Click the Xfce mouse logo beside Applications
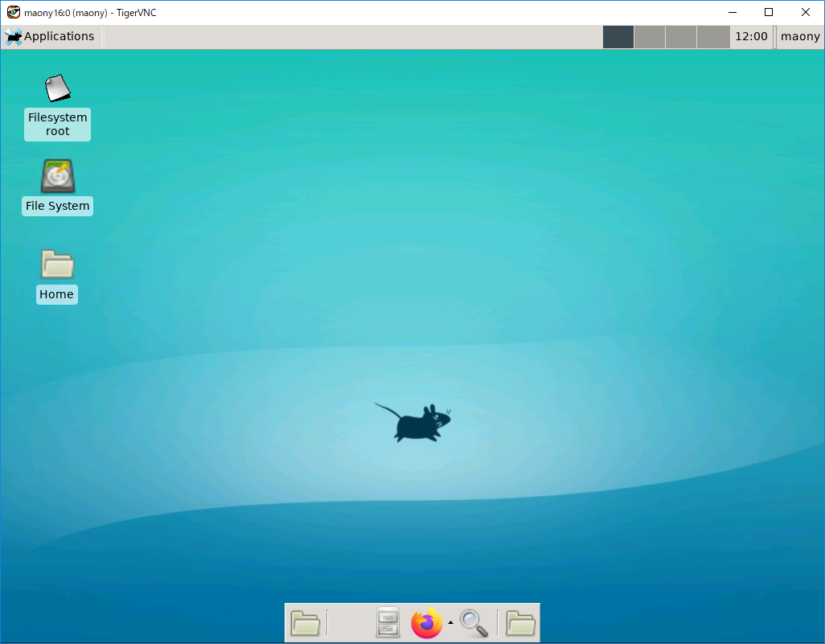The image size is (825, 644). pos(13,36)
